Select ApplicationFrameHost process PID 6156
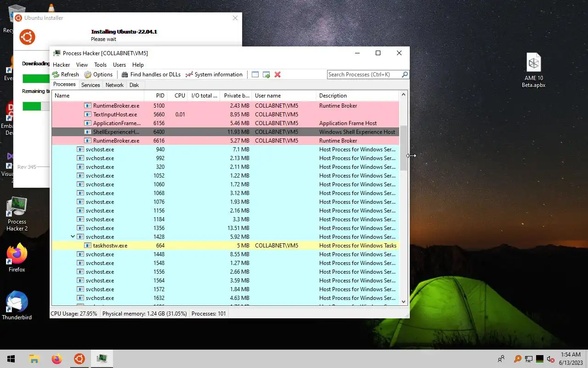 click(x=226, y=123)
